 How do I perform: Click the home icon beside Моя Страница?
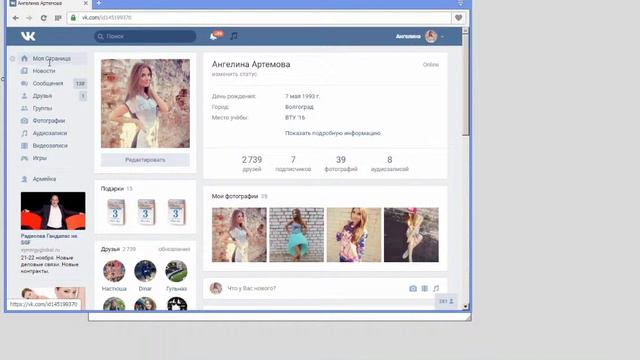point(24,58)
